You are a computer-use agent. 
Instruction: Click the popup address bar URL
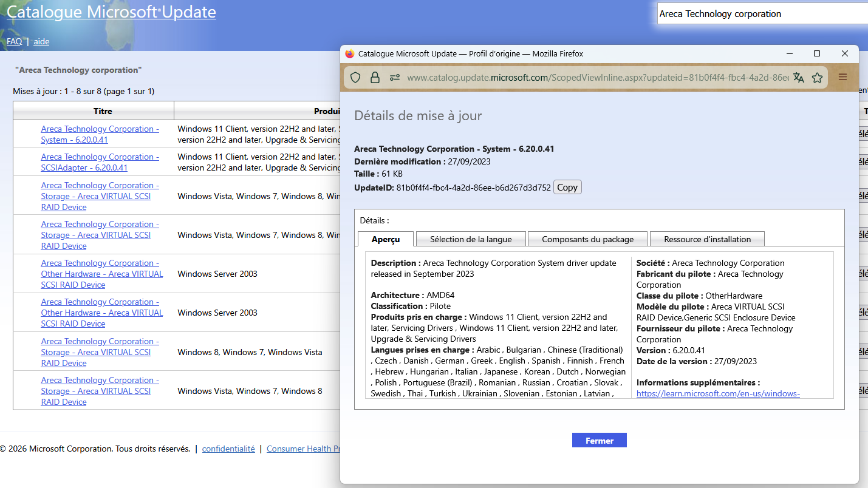598,78
